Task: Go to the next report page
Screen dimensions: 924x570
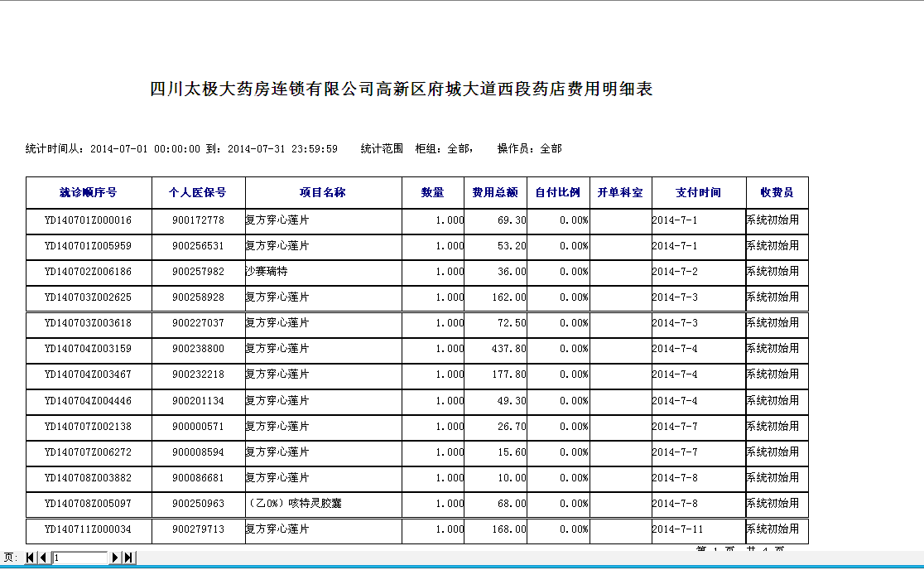Action: pyautogui.click(x=116, y=557)
